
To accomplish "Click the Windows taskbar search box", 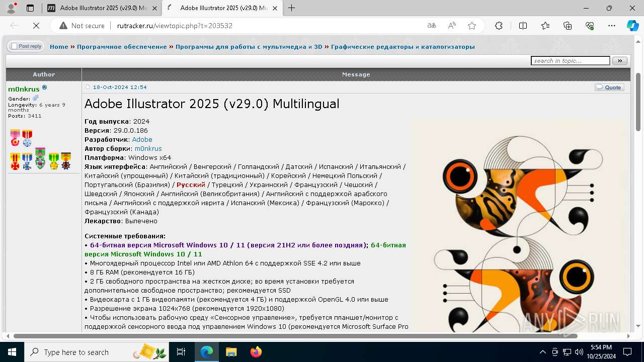I will point(97,352).
